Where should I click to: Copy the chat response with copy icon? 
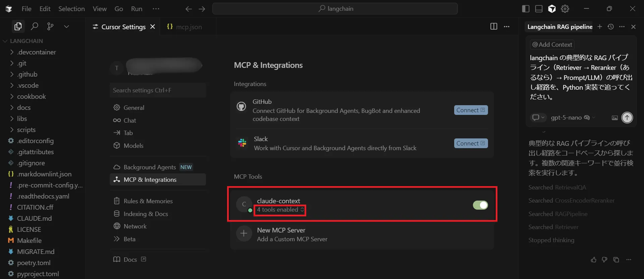coord(616,260)
